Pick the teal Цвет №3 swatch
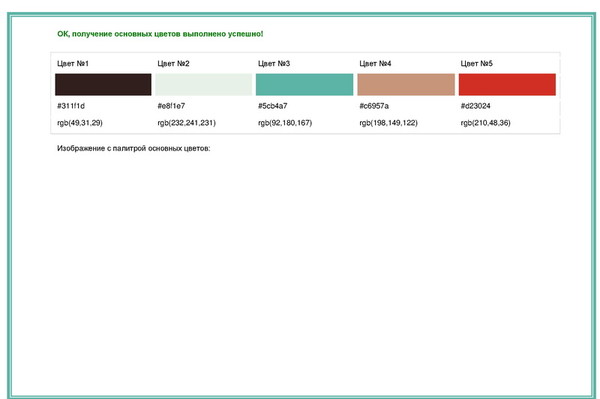Screen dimensions: 600x399 (x=305, y=85)
